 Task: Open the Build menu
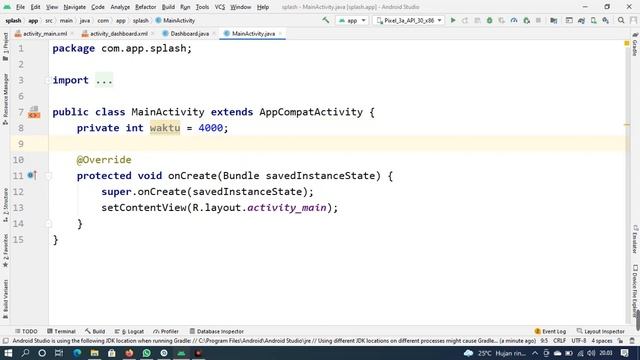[168, 7]
